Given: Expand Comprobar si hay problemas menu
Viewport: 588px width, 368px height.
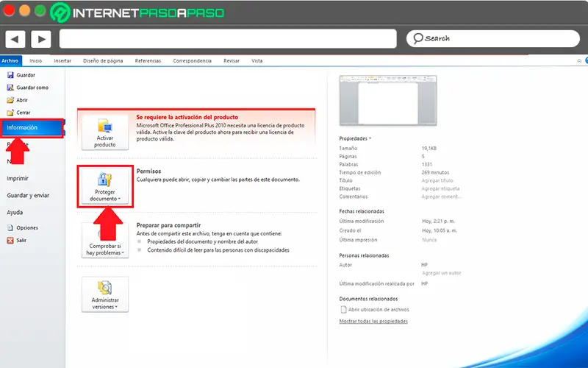Looking at the screenshot, I should point(105,241).
